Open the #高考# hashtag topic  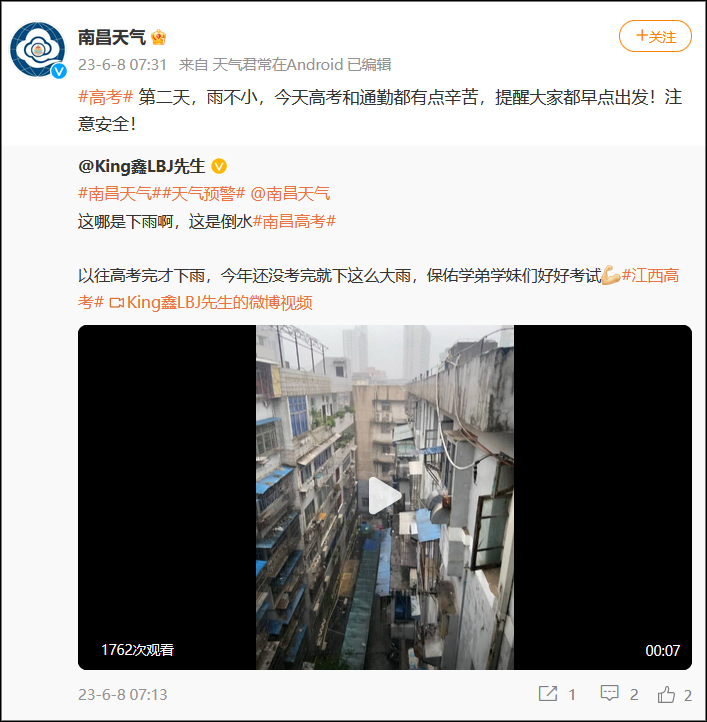click(105, 97)
